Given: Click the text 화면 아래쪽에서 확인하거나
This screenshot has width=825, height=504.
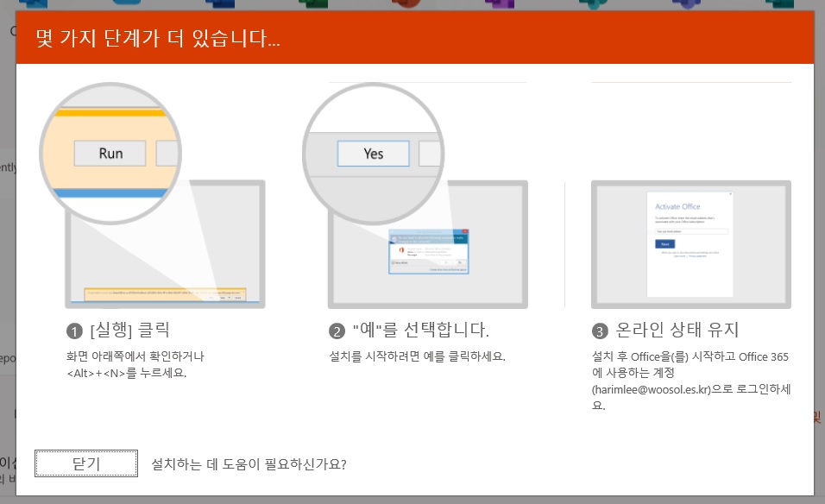Looking at the screenshot, I should [x=135, y=356].
